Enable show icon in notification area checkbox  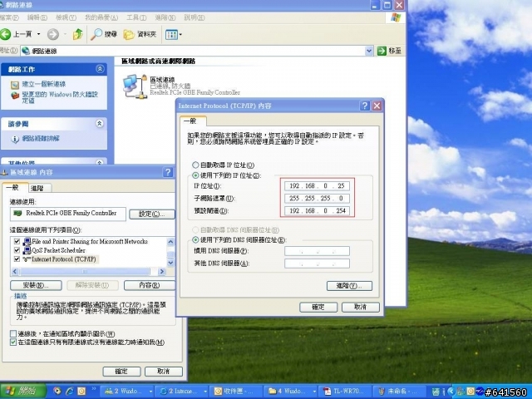13,333
